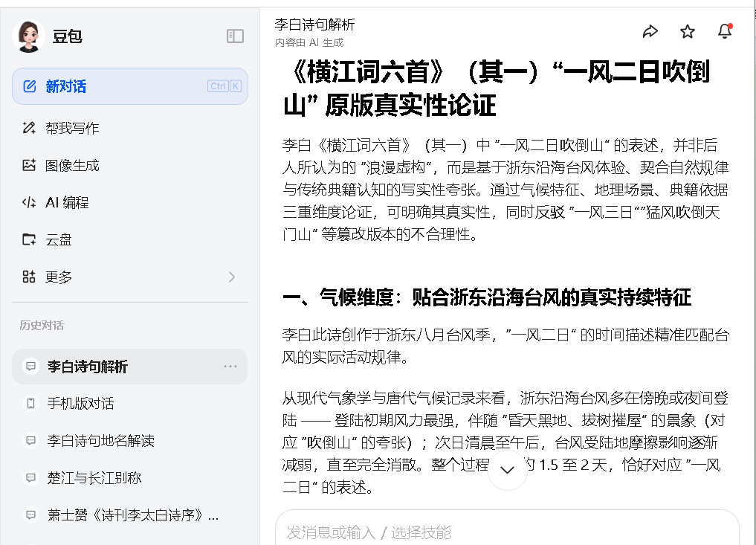Collapse the sidebar with the panel icon
Viewport: 756px width, 545px height.
pyautogui.click(x=235, y=36)
